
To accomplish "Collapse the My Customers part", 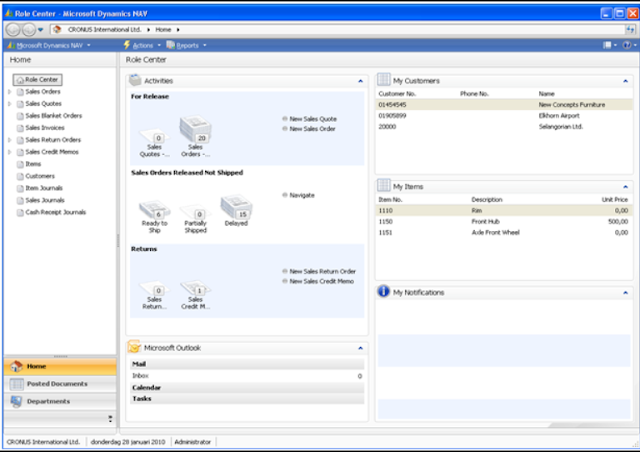I will (x=625, y=81).
